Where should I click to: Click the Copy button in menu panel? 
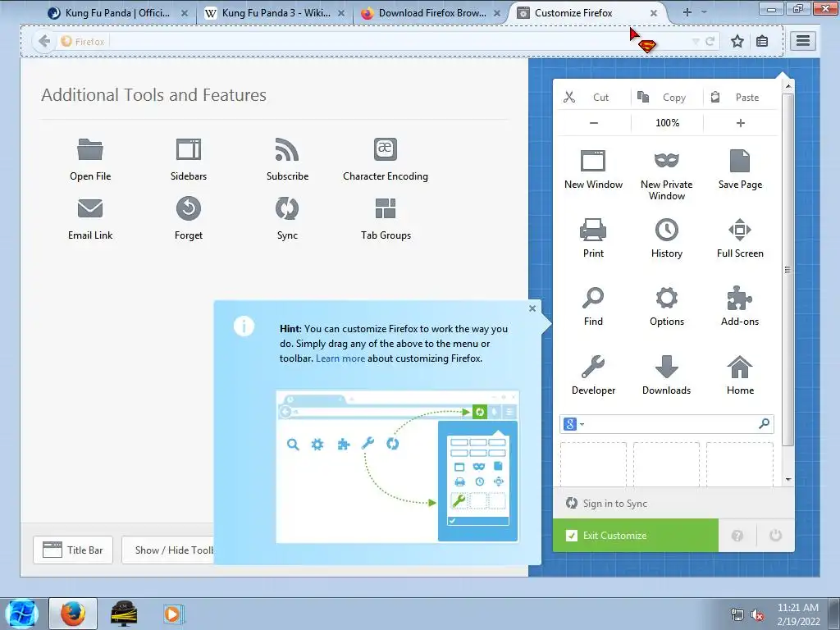point(667,97)
